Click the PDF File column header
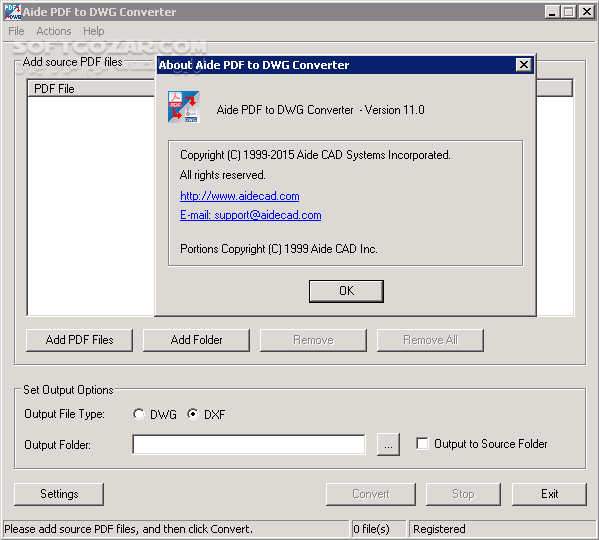 91,89
